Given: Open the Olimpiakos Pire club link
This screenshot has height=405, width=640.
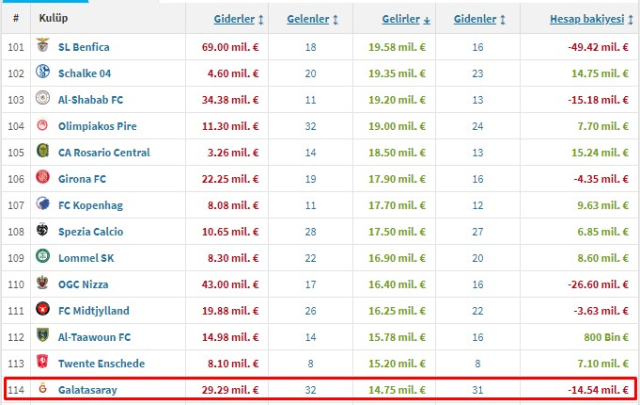Looking at the screenshot, I should coord(97,127).
